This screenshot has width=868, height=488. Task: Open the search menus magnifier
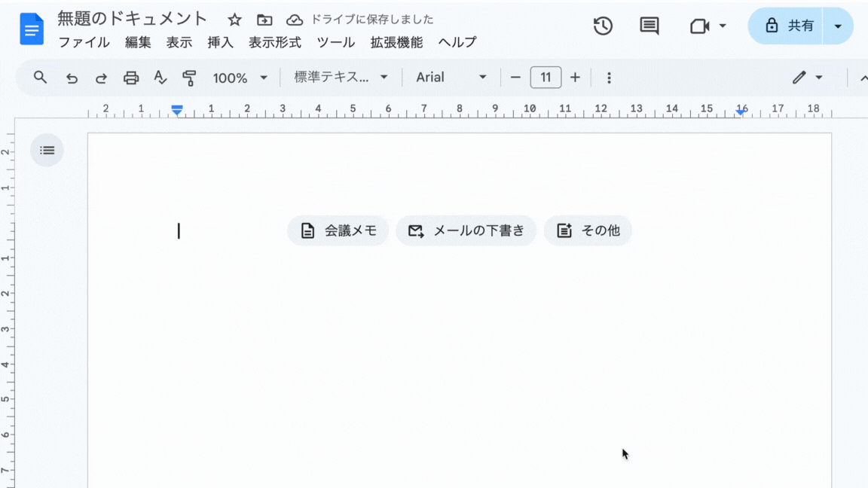[x=40, y=78]
